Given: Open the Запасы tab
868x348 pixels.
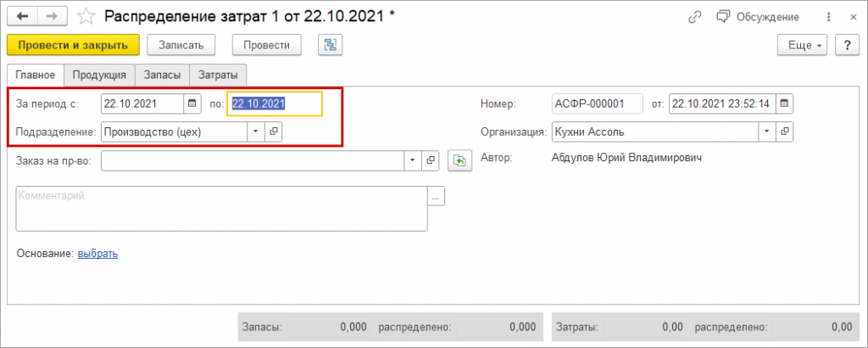Looking at the screenshot, I should point(162,75).
